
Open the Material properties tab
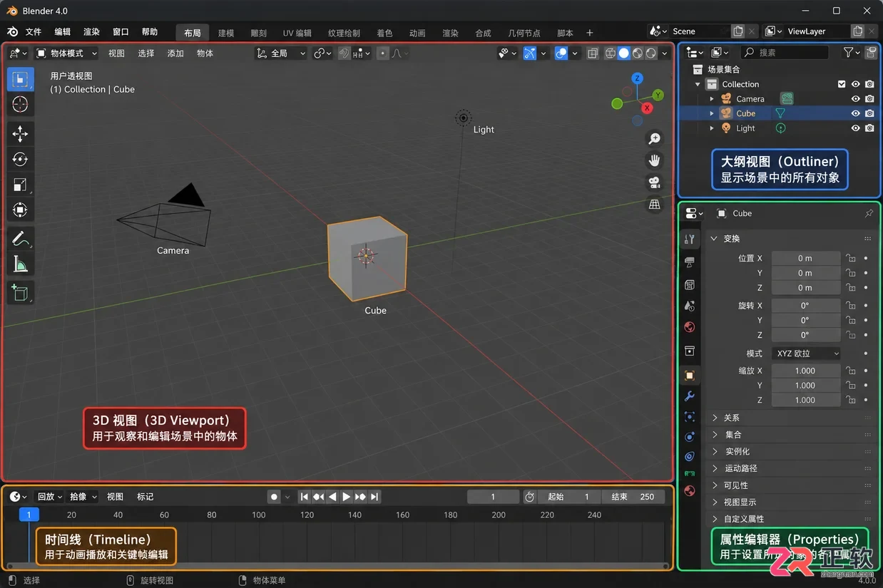[x=689, y=490]
